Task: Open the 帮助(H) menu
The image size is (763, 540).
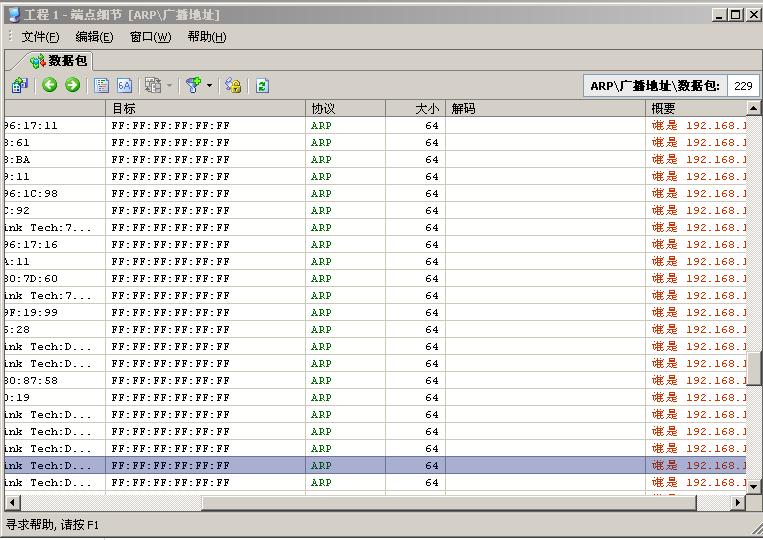Action: pos(206,37)
